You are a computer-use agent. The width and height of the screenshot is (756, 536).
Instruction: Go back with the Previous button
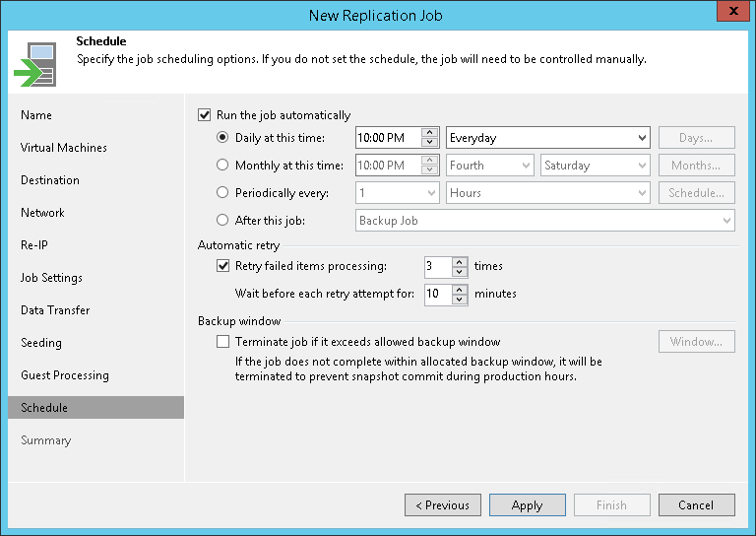click(442, 505)
